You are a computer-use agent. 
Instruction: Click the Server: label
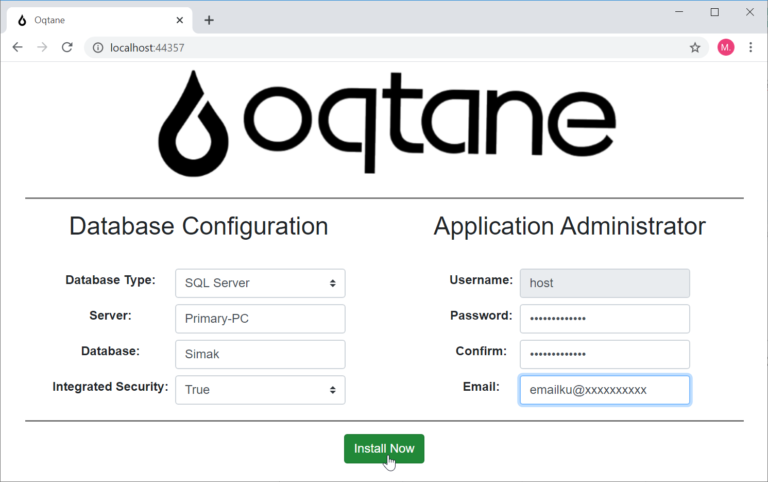click(x=110, y=315)
